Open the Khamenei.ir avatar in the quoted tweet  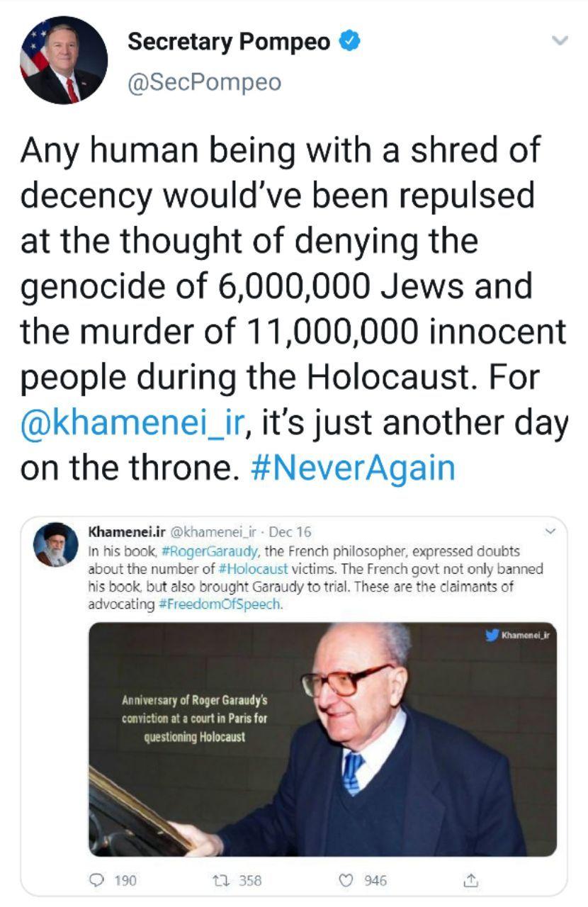pos(54,546)
